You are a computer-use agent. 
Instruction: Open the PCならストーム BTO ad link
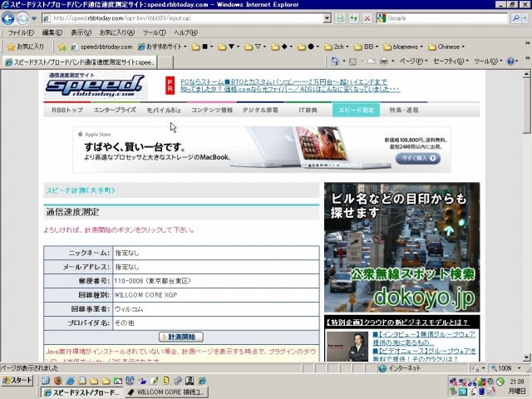pyautogui.click(x=283, y=81)
